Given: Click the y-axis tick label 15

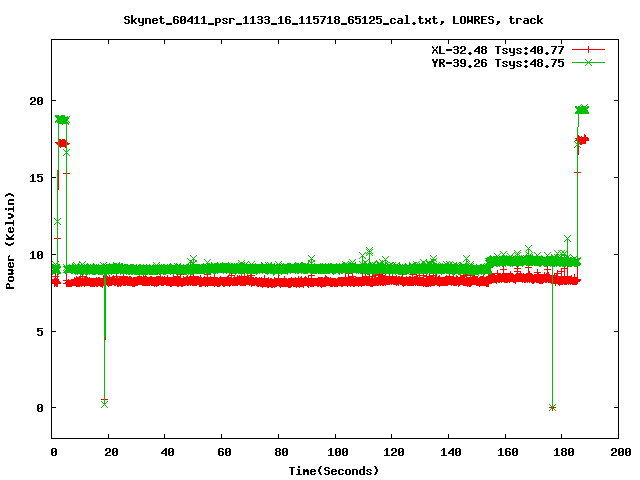Looking at the screenshot, I should click(36, 178).
